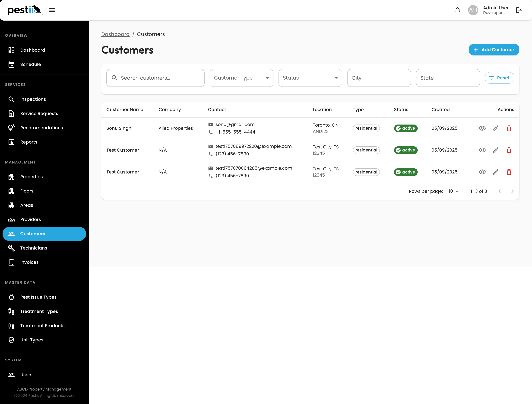
Task: Open the Customer Type dropdown
Action: 241,78
